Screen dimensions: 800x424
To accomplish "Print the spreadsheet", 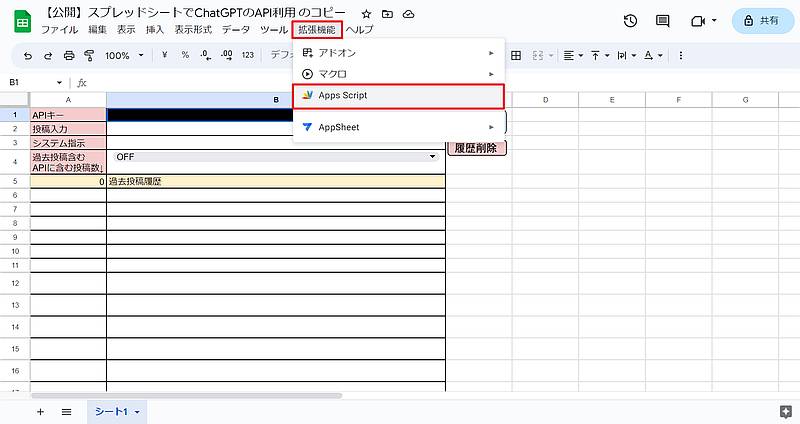I will click(x=69, y=56).
